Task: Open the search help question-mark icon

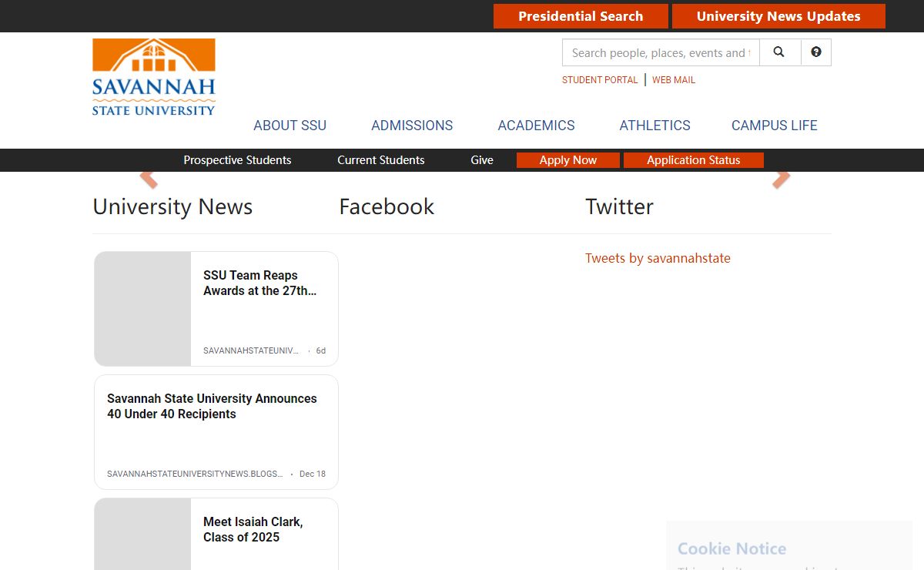Action: (x=816, y=52)
